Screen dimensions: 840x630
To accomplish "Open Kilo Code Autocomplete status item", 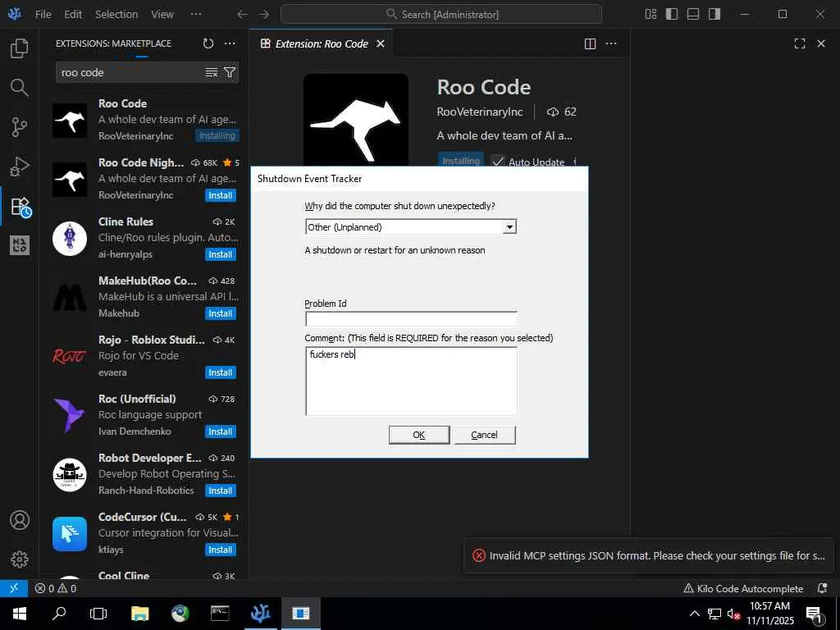I will tap(743, 588).
